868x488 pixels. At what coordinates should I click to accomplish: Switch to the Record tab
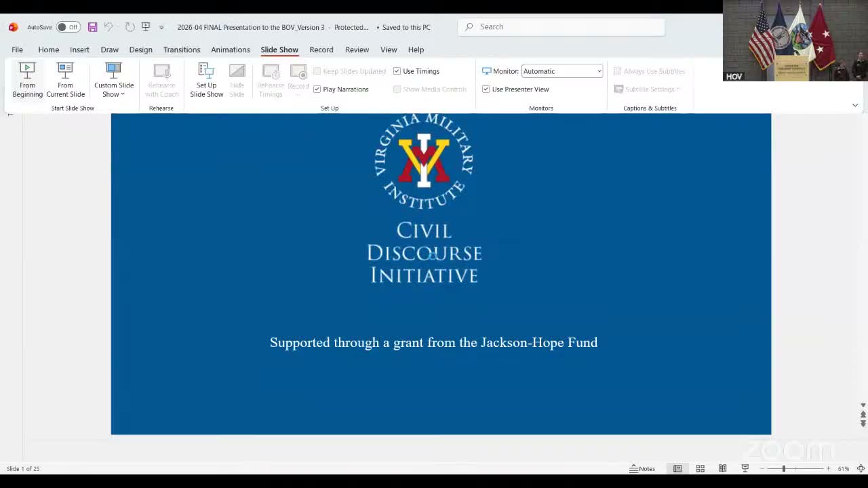[321, 49]
